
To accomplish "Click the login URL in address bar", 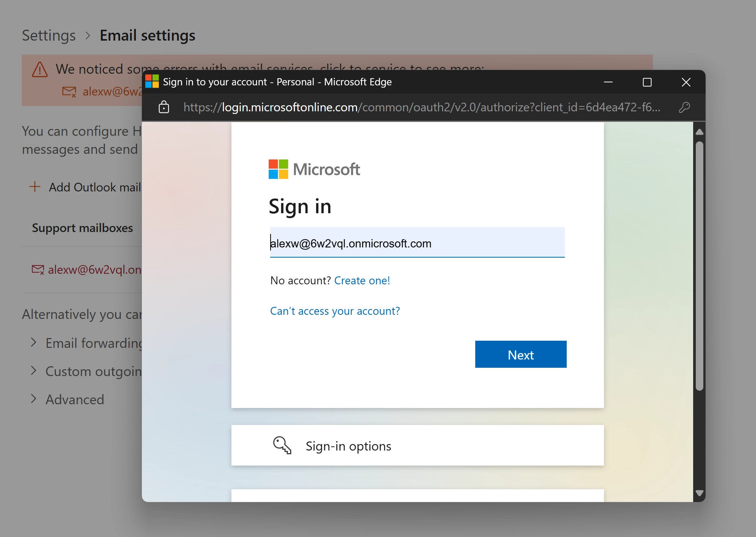I will (x=421, y=108).
